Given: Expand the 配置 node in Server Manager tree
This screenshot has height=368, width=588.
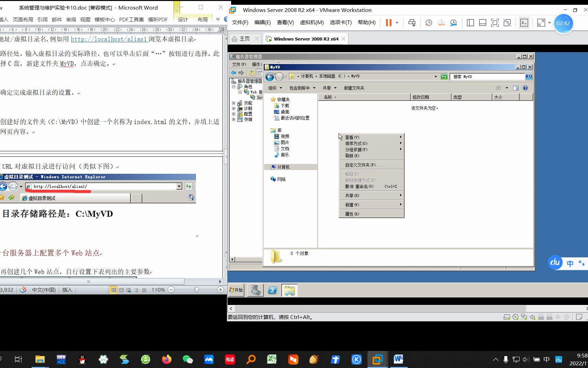Looking at the screenshot, I should pyautogui.click(x=234, y=114).
